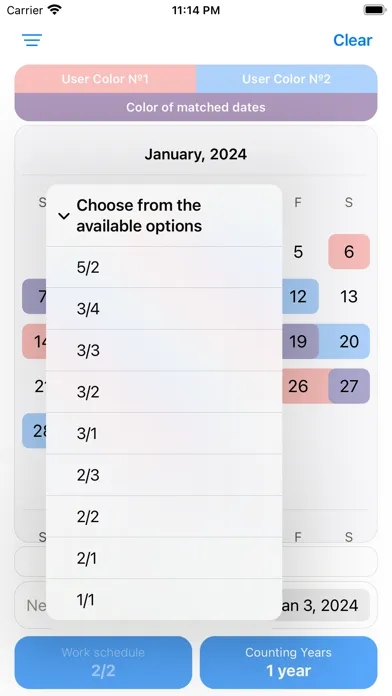Choose 3/1 from the options list
Screen dimensions: 392x696
point(164,433)
